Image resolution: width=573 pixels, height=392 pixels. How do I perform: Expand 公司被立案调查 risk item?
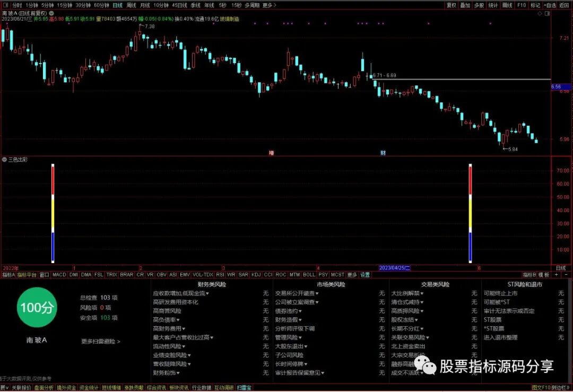pos(297,302)
